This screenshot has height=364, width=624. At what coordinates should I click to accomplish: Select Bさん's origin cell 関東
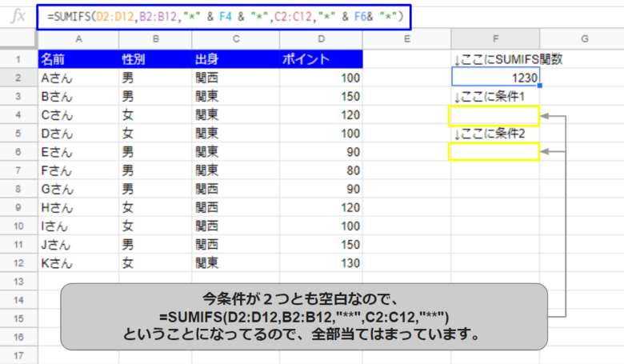[x=235, y=96]
